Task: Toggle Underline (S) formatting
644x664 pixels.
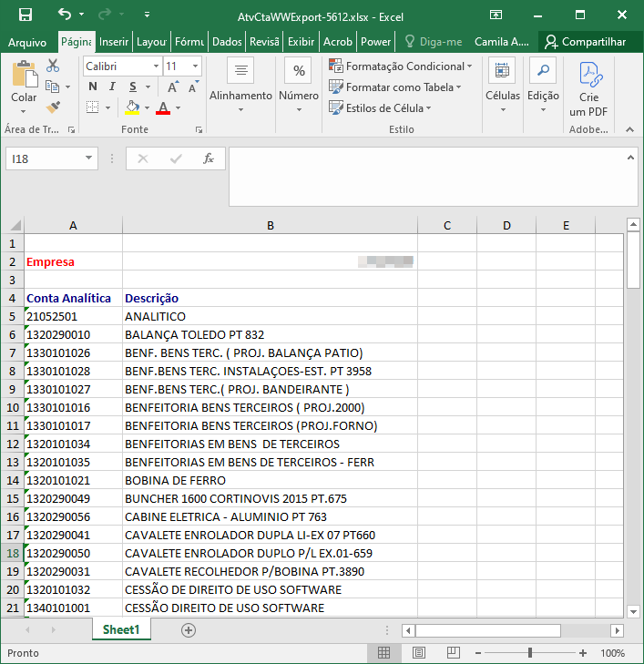Action: click(x=133, y=87)
